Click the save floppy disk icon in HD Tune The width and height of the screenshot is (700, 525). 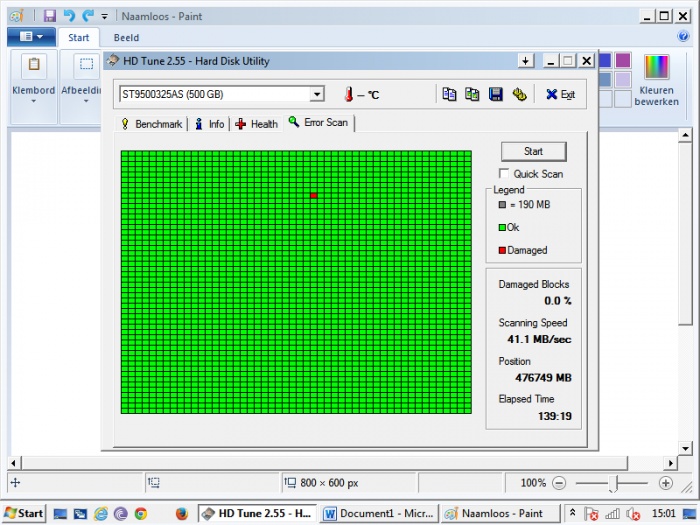(496, 94)
